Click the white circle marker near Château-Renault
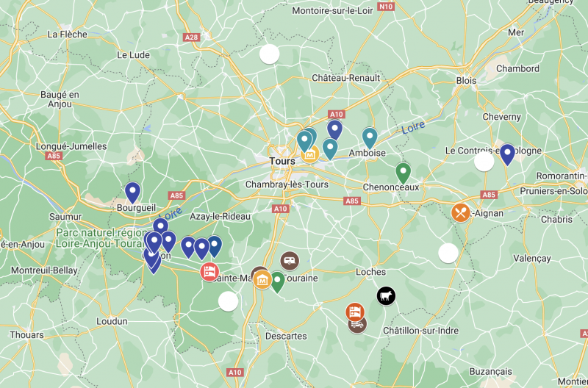588x388 pixels. [x=269, y=54]
